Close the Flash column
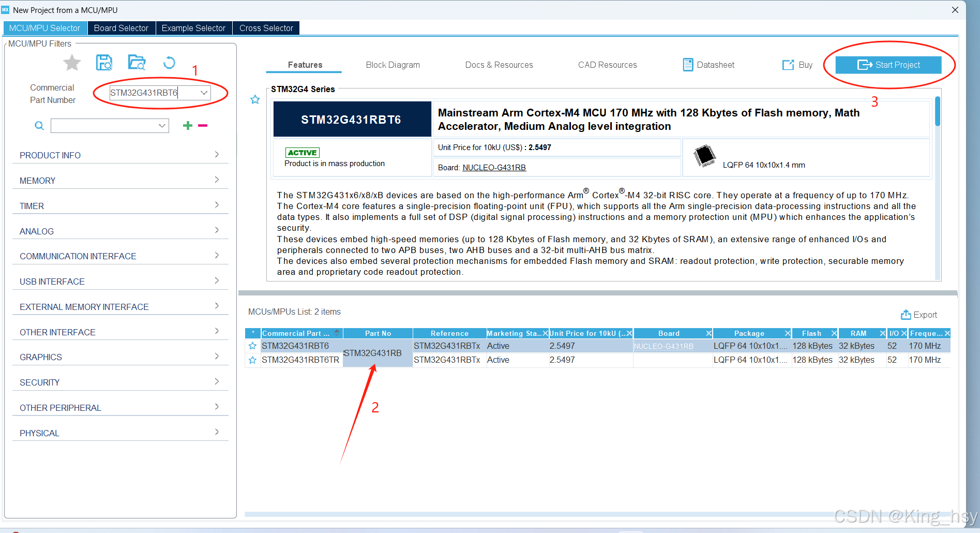 pyautogui.click(x=834, y=333)
